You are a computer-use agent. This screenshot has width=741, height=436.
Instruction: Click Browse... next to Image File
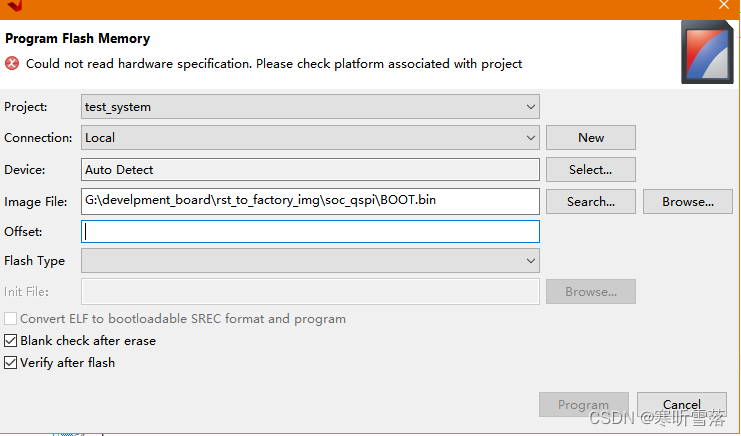coord(688,202)
